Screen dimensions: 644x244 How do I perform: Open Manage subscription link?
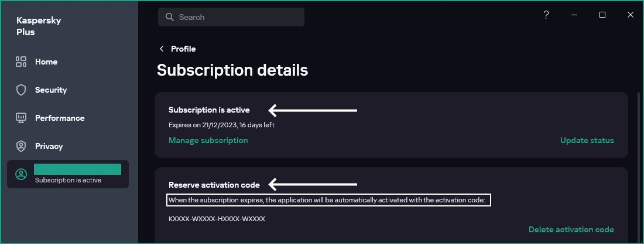[x=208, y=140]
